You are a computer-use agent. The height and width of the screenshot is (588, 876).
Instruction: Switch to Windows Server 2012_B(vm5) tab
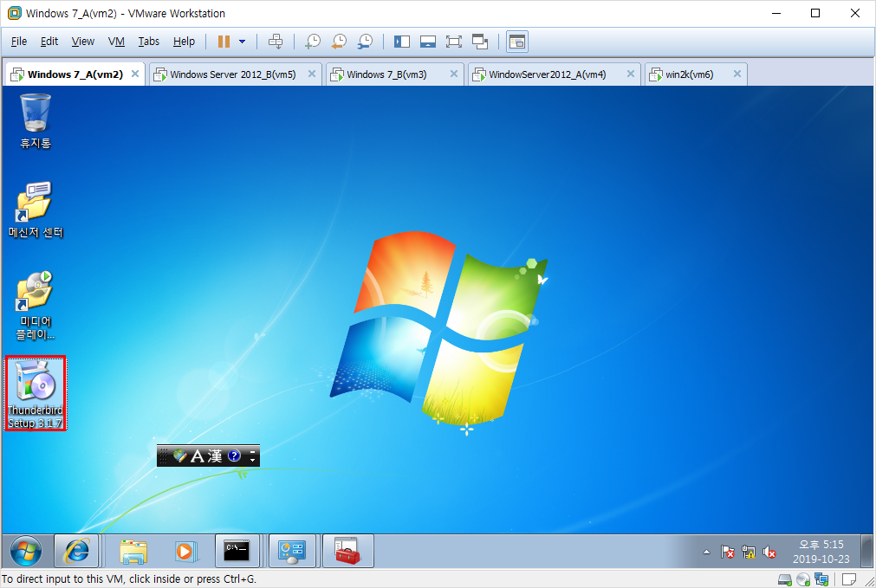tap(233, 74)
